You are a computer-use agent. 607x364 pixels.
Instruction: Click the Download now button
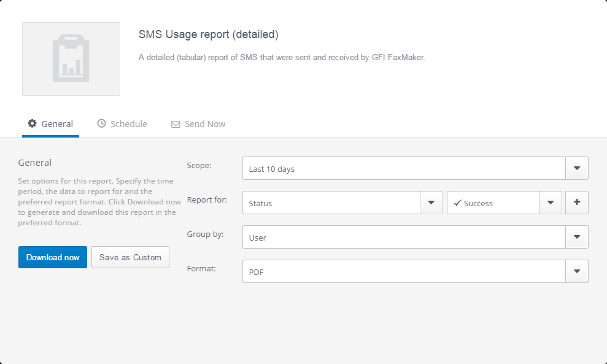tap(53, 257)
